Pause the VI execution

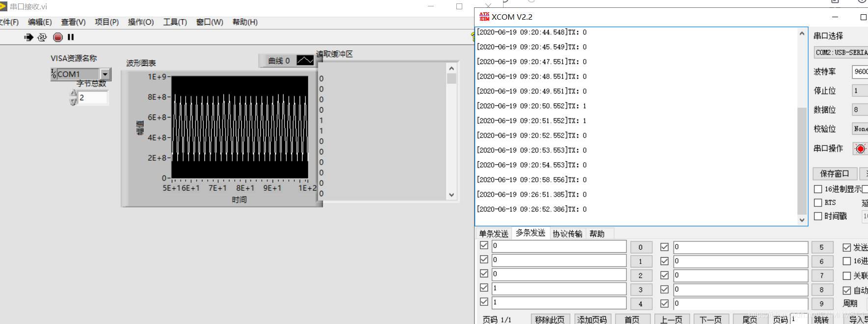coord(71,37)
